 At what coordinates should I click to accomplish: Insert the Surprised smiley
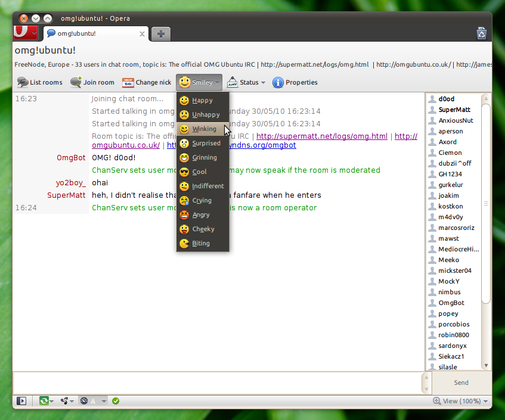pyautogui.click(x=203, y=143)
